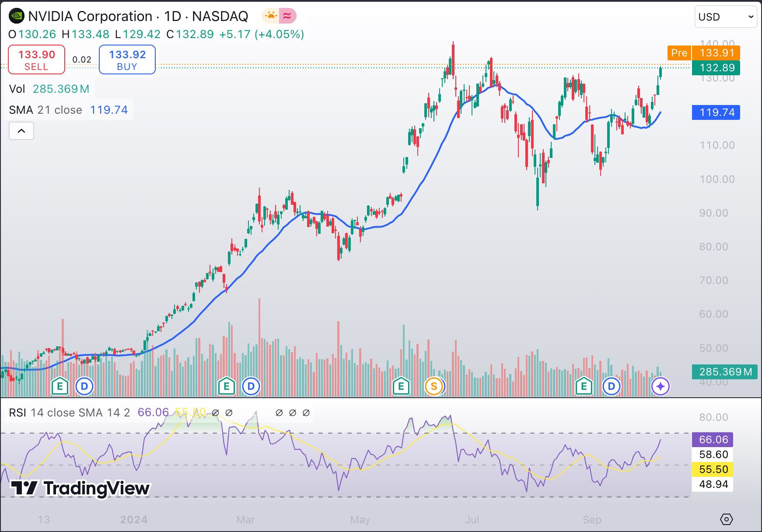Click the 133.92 BUY button
This screenshot has width=762, height=532.
tap(127, 59)
